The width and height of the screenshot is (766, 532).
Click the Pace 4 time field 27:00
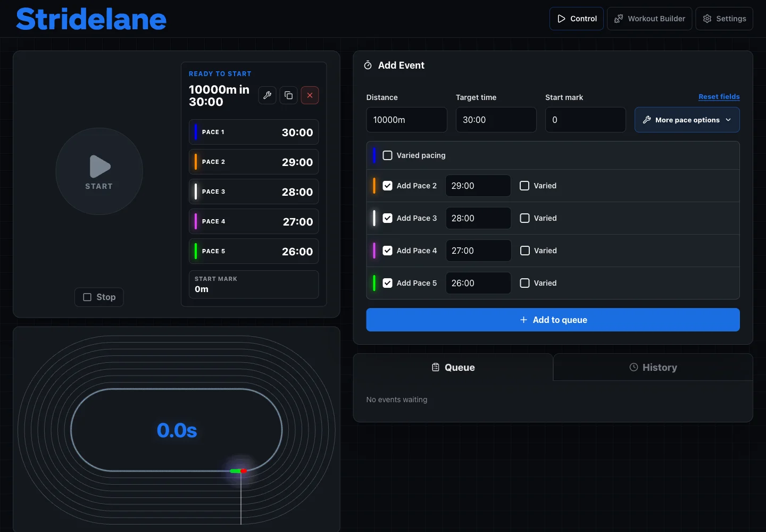pos(478,251)
